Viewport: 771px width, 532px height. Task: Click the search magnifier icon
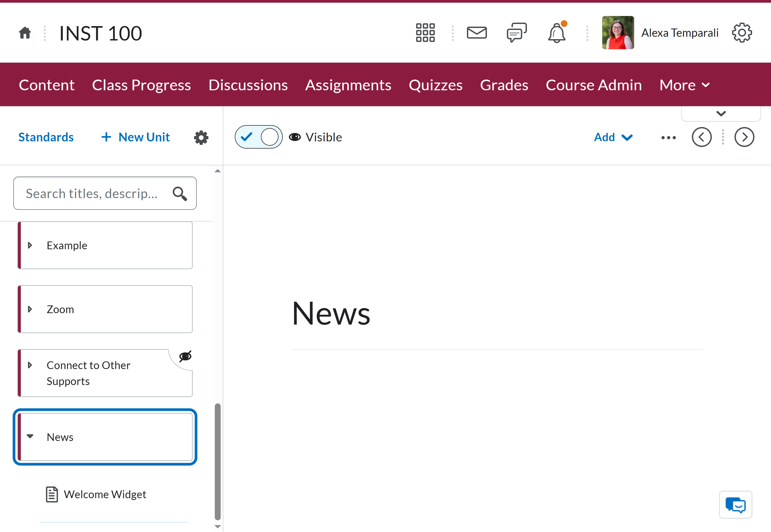coord(179,194)
